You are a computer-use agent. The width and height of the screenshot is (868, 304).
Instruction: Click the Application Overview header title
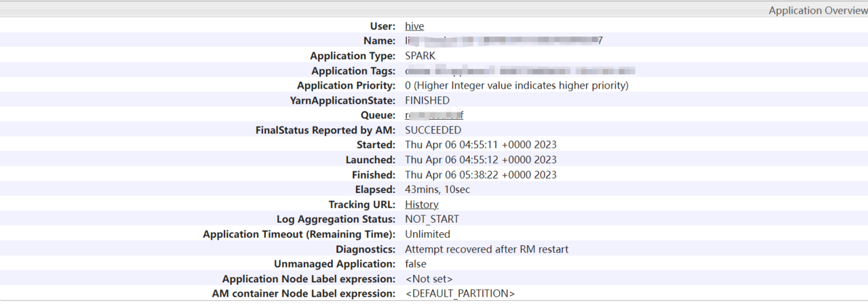(x=817, y=11)
